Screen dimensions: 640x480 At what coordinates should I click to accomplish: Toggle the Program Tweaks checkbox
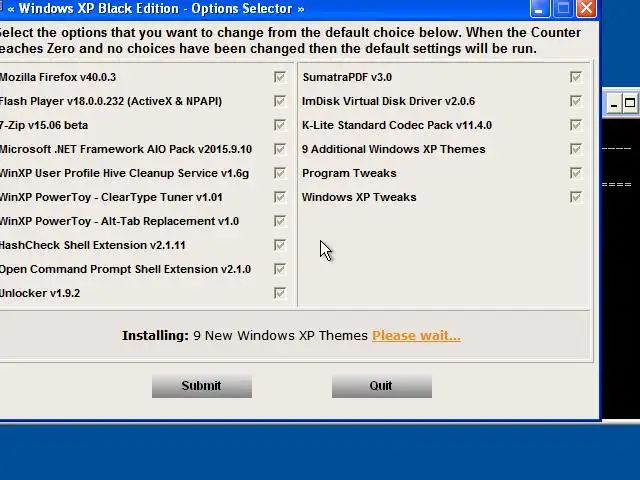576,173
